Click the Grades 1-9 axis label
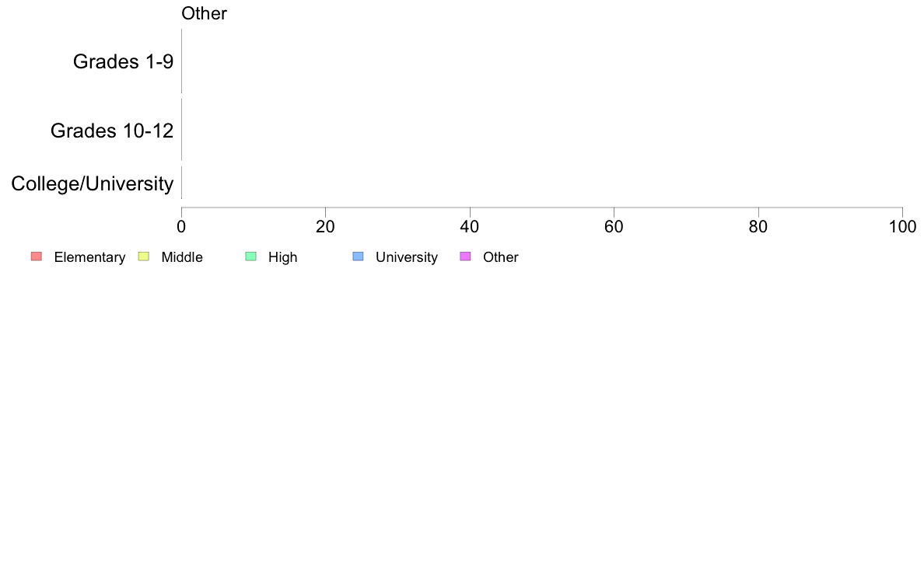 (x=123, y=61)
